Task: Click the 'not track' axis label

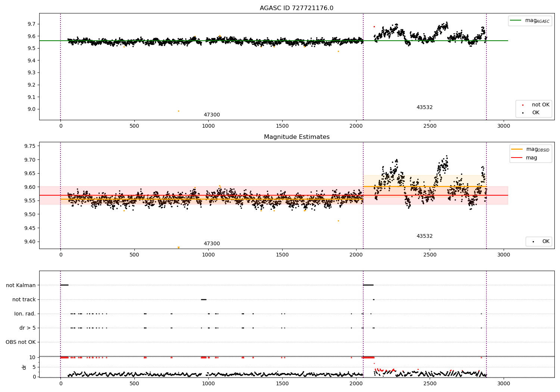Action: coord(24,299)
